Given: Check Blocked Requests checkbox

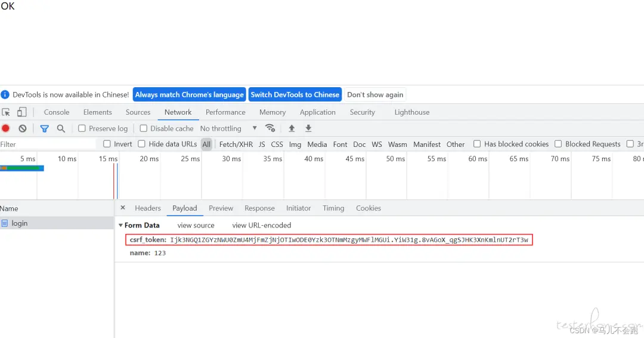Looking at the screenshot, I should [558, 144].
